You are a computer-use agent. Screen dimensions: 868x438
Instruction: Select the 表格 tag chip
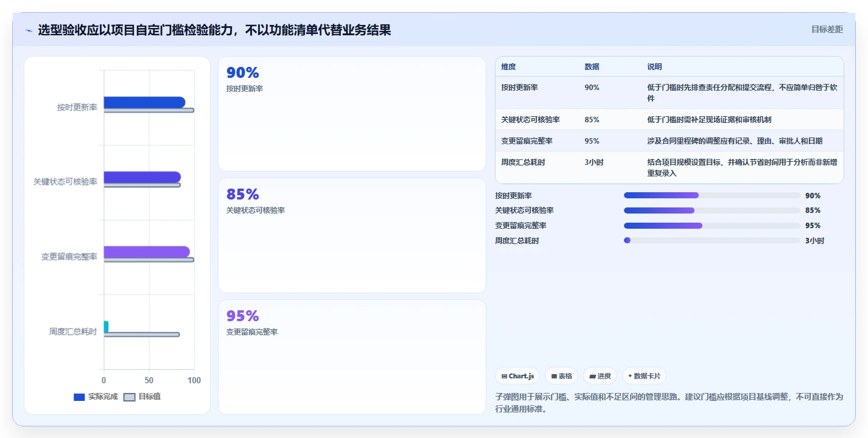coord(561,376)
